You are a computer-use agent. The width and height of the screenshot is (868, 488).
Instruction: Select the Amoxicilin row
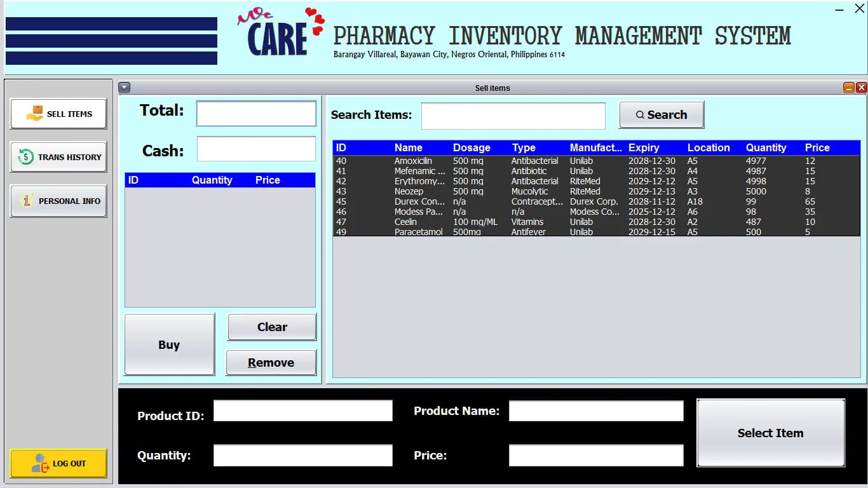[597, 161]
